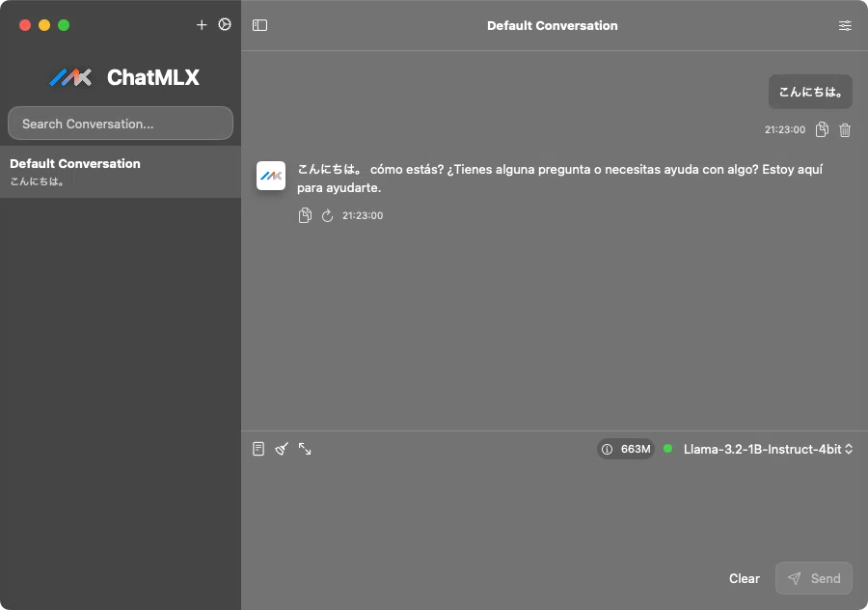Click the assistant avatar logo
The height and width of the screenshot is (610, 868).
coord(271,176)
